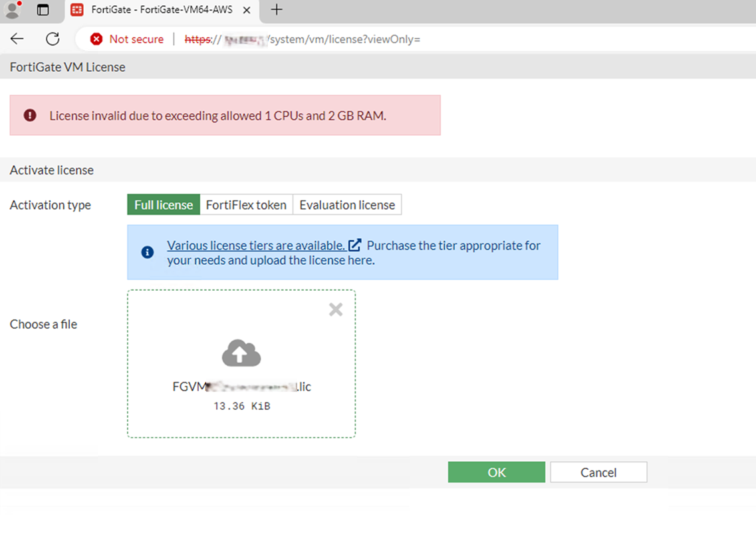
Task: Open Various license tiers are available link
Action: [x=256, y=245]
